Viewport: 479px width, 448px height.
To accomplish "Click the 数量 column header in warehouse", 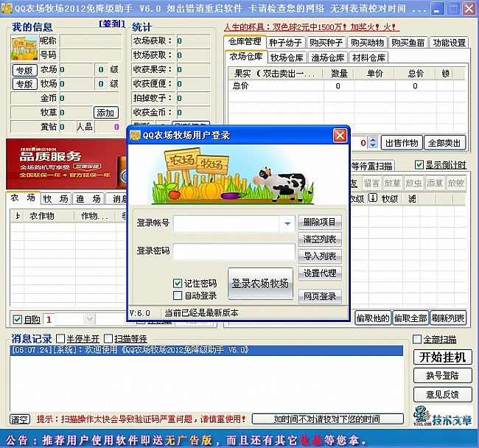I will [339, 73].
